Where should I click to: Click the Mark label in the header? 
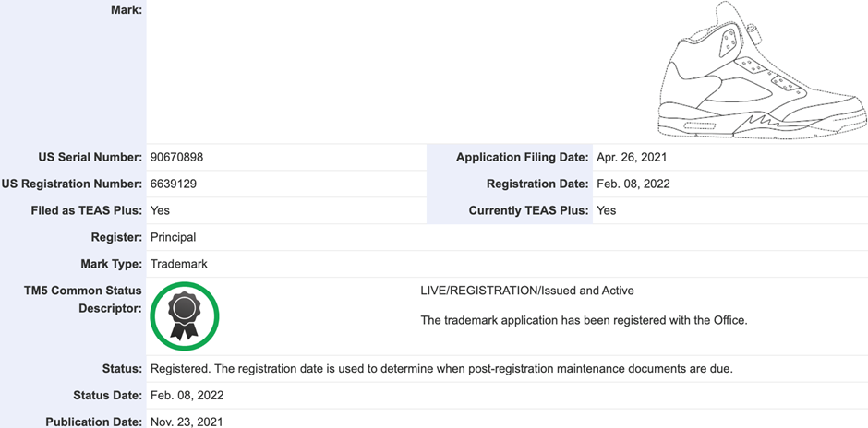(x=127, y=9)
